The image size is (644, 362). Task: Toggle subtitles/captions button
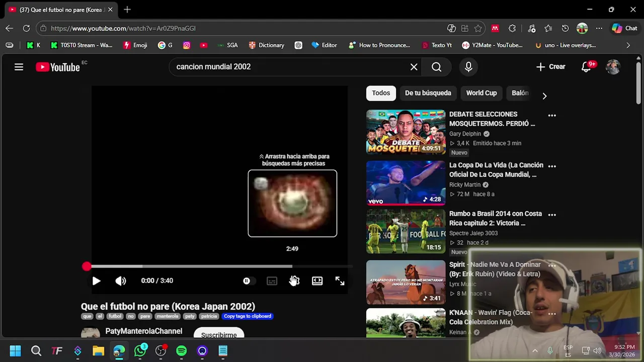point(272,281)
